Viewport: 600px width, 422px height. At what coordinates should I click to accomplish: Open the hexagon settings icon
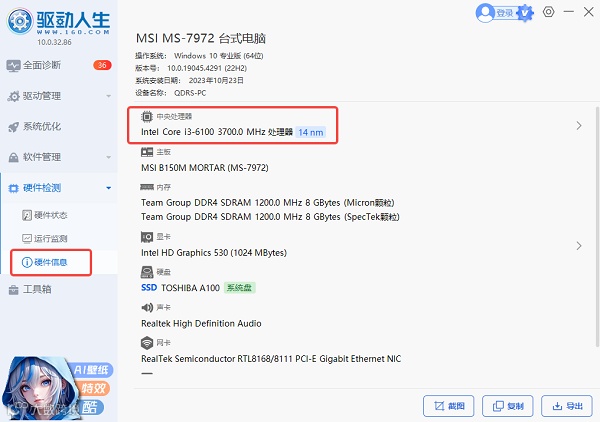548,12
